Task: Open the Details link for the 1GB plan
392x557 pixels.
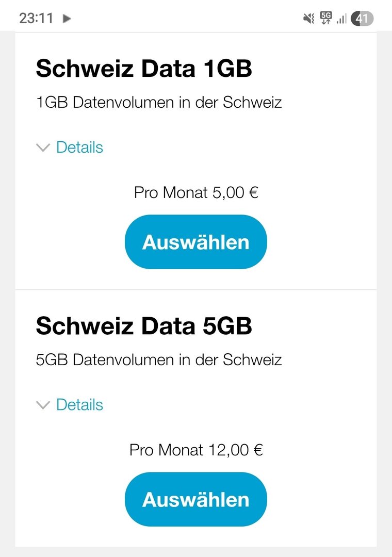Action: (x=79, y=148)
